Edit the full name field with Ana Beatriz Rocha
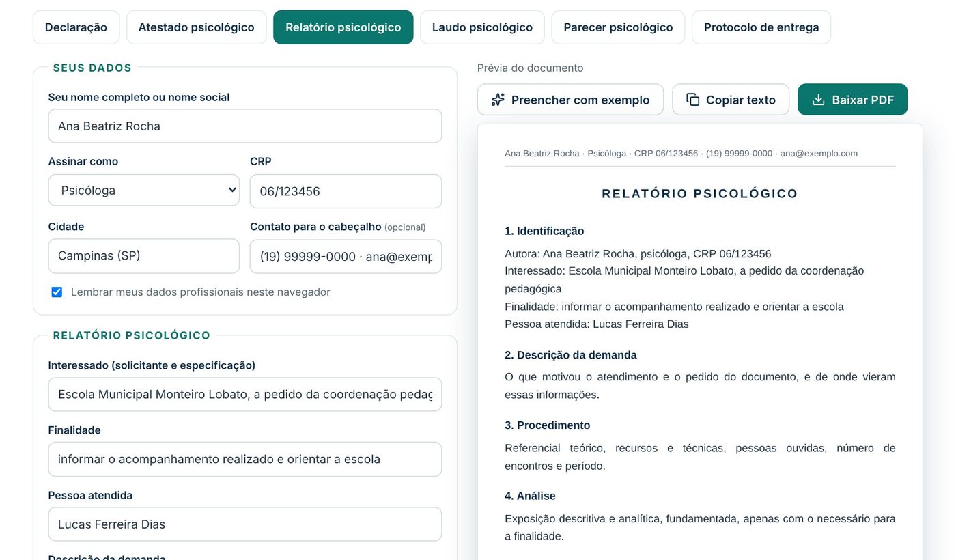Screen dimensions: 956x560 click(244, 126)
